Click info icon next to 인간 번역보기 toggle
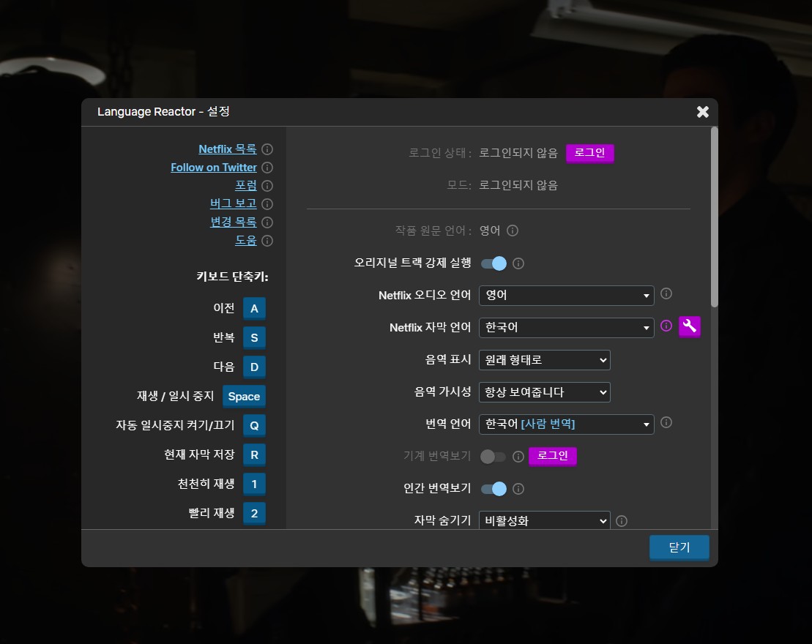The height and width of the screenshot is (644, 812). (518, 489)
